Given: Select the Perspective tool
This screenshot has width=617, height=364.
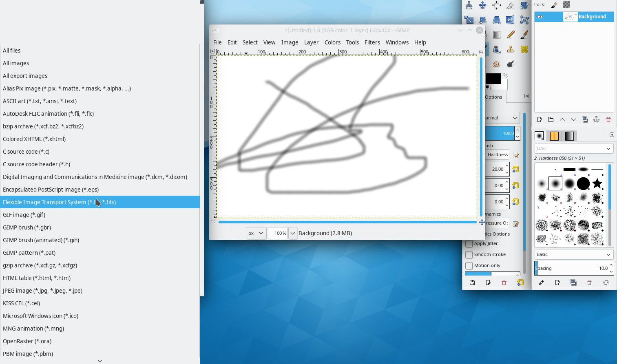Looking at the screenshot, I should [x=496, y=20].
